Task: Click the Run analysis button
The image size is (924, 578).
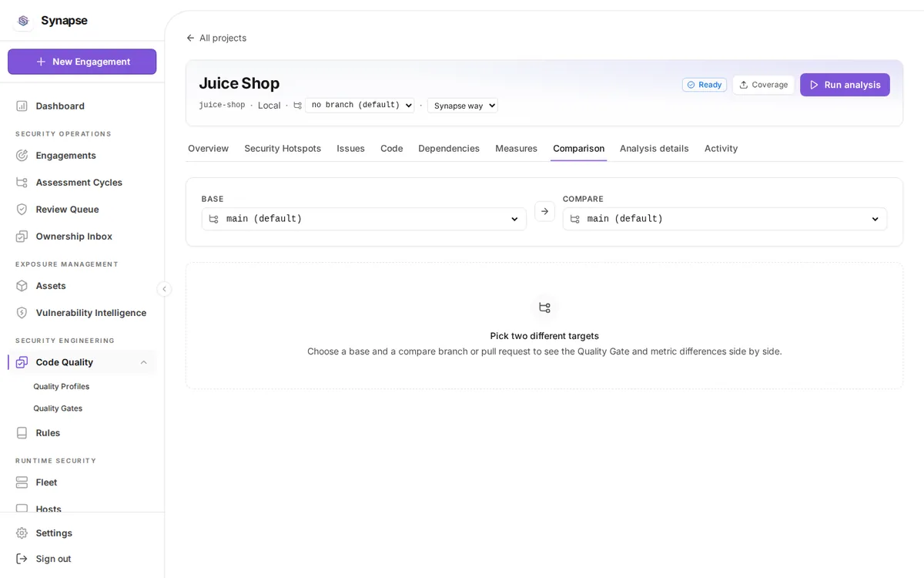Action: pyautogui.click(x=845, y=85)
